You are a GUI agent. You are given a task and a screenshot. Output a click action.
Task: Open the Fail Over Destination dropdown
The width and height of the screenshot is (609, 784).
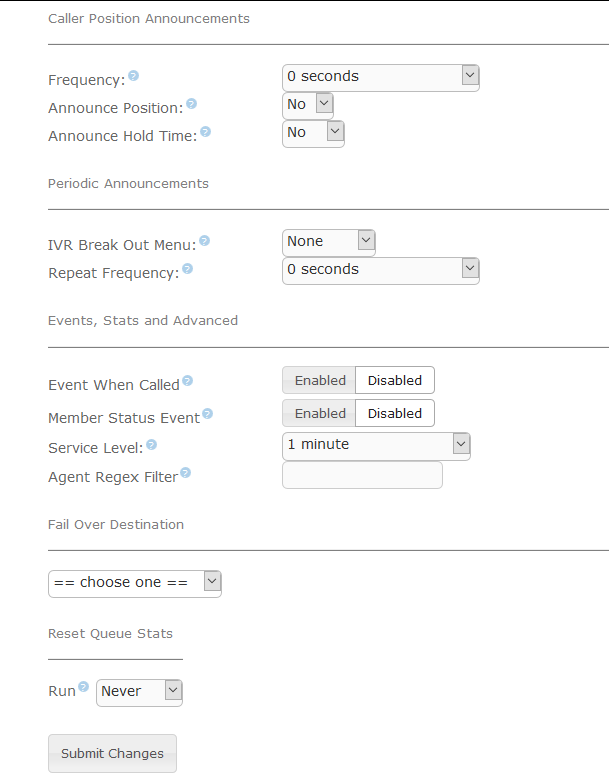135,584
